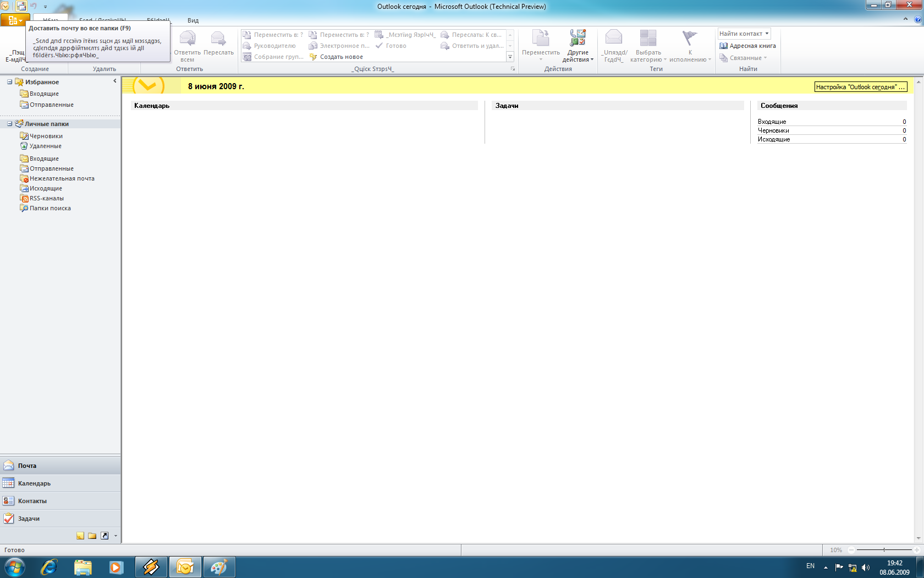This screenshot has height=578, width=924.
Task: Open Выбрать категорию dropdown
Action: click(x=648, y=46)
